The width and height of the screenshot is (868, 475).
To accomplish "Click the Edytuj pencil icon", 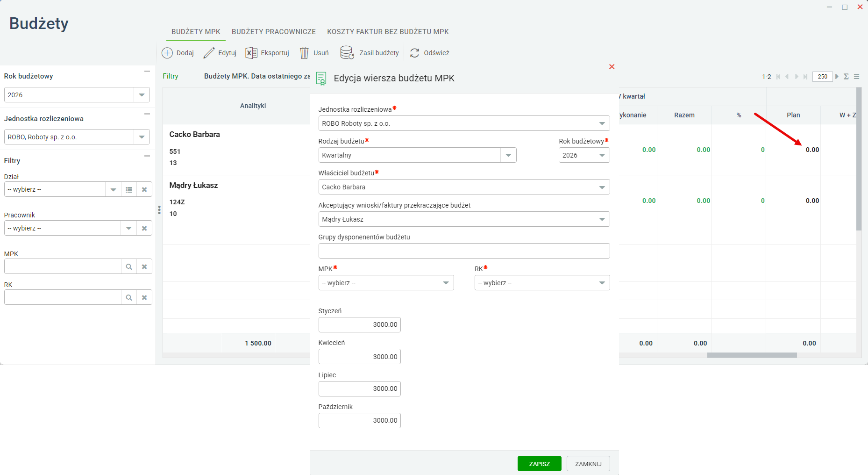I will click(209, 53).
